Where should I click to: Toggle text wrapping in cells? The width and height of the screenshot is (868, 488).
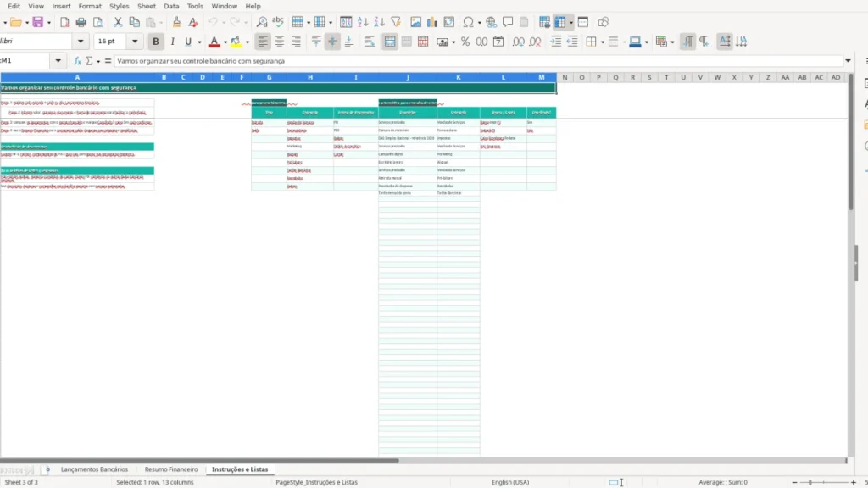tap(370, 42)
